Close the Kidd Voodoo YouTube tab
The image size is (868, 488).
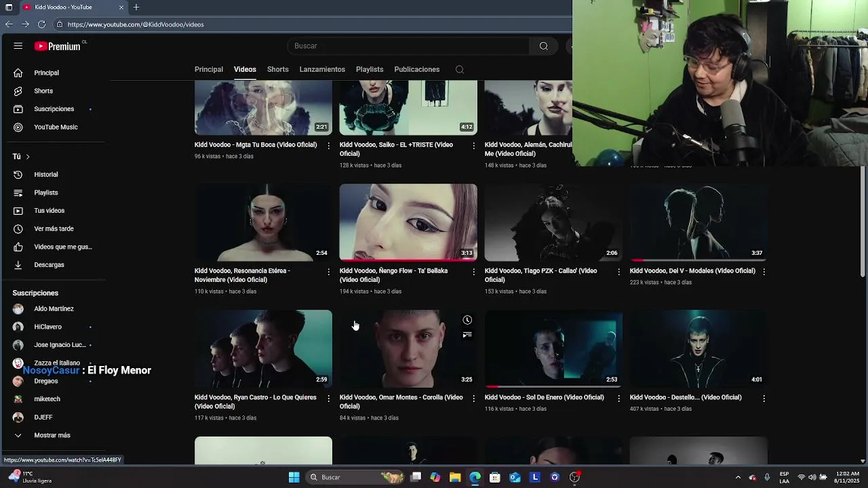click(x=121, y=7)
